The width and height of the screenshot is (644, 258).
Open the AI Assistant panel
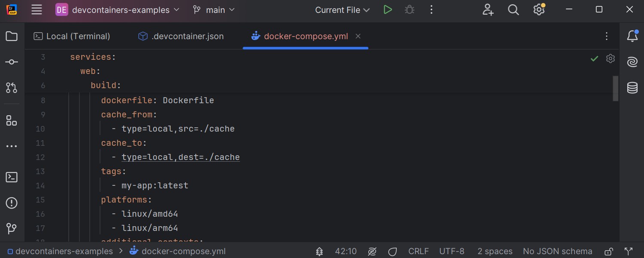(632, 61)
